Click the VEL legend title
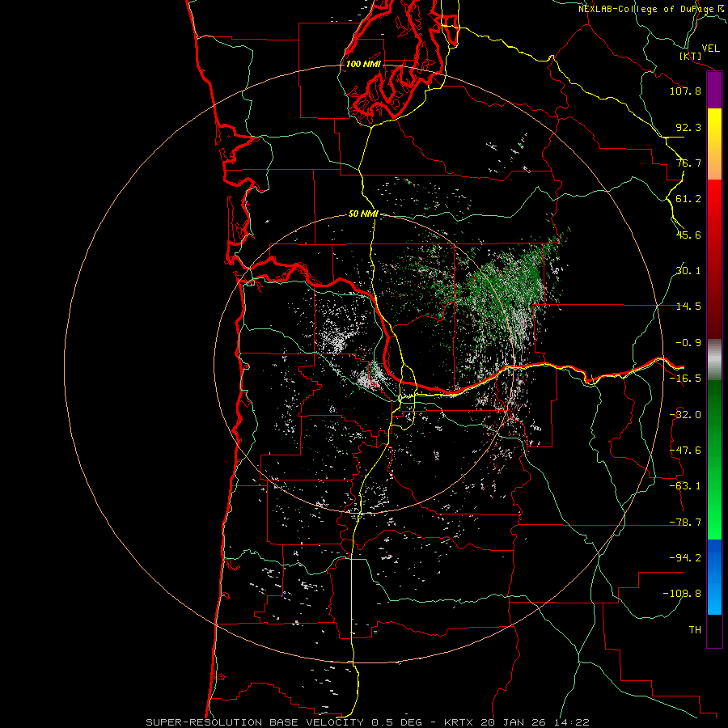 pyautogui.click(x=711, y=49)
